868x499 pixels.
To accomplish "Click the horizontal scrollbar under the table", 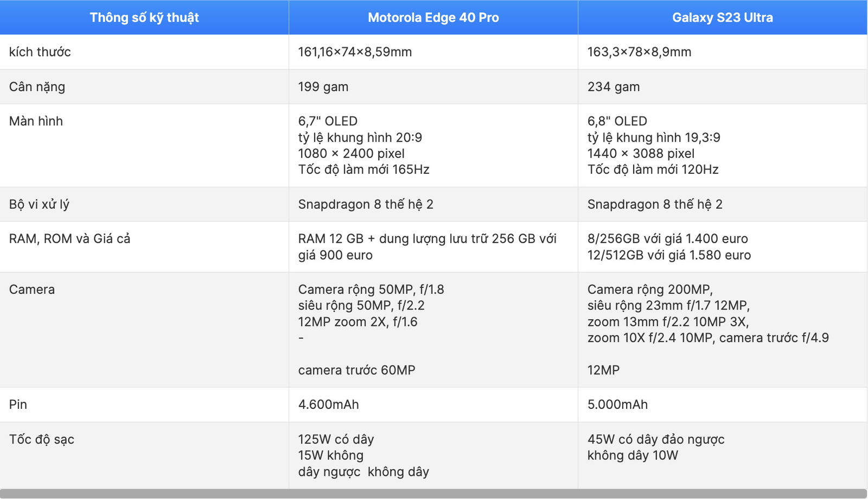I will (x=433, y=494).
